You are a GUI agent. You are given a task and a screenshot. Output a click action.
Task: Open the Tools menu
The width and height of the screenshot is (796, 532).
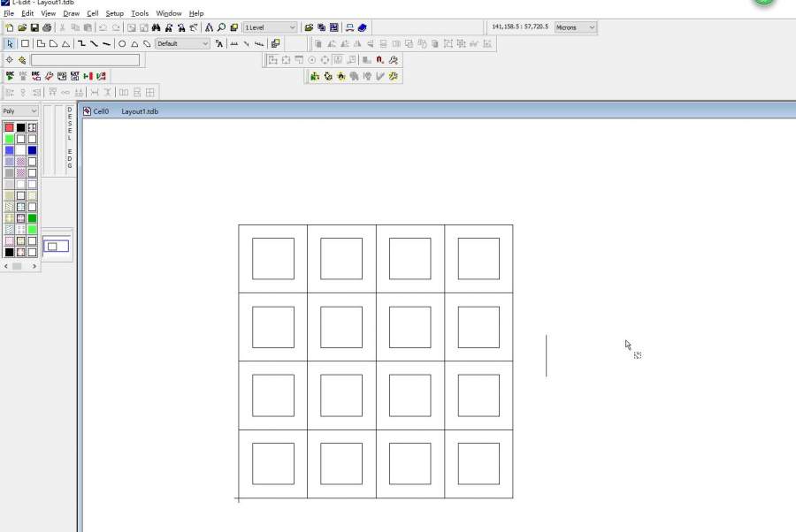pyautogui.click(x=140, y=13)
